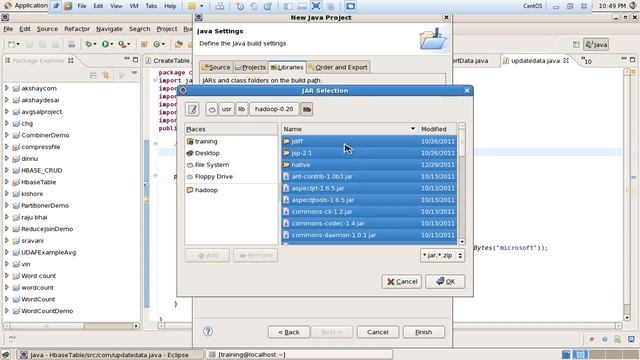Open the *.jar;*.zip file filter dropdown
This screenshot has height=360, width=640.
click(x=442, y=256)
